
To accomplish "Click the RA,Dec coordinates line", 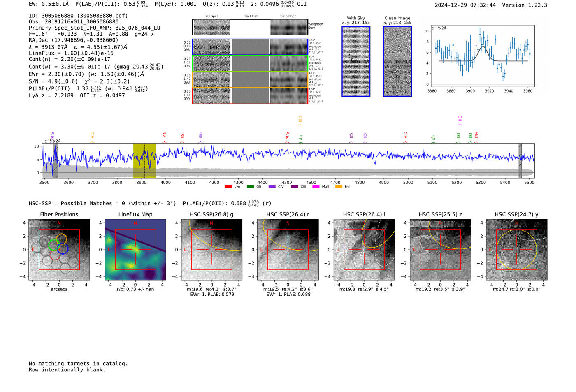I will tap(73, 40).
